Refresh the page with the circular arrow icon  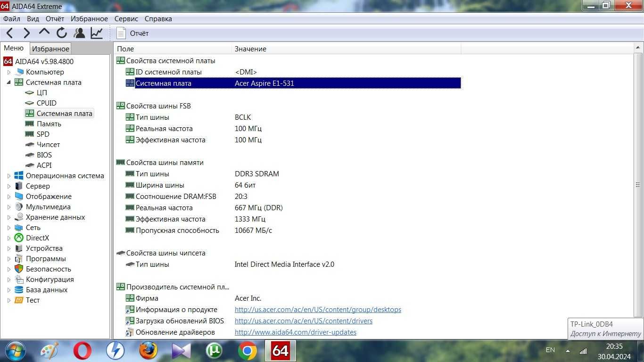tap(62, 33)
